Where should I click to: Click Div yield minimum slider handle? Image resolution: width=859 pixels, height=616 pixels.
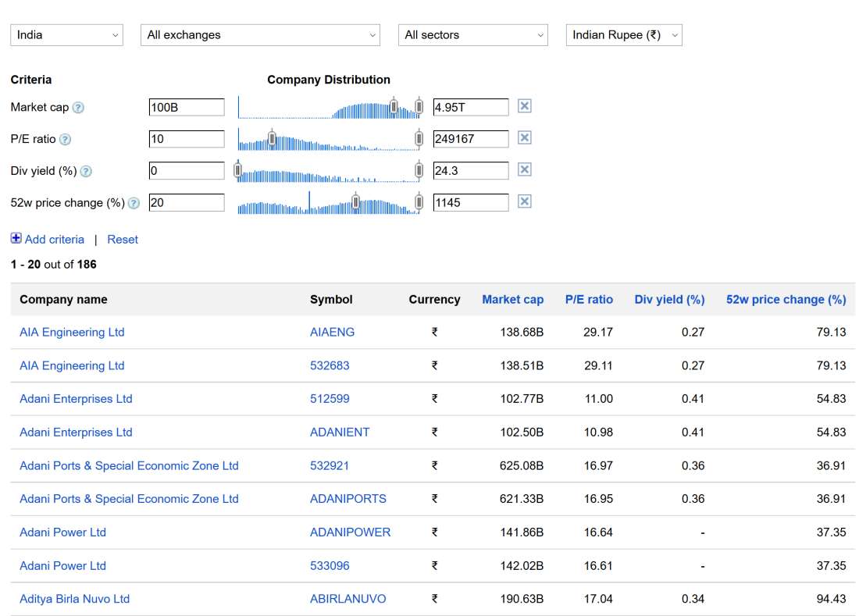point(237,169)
